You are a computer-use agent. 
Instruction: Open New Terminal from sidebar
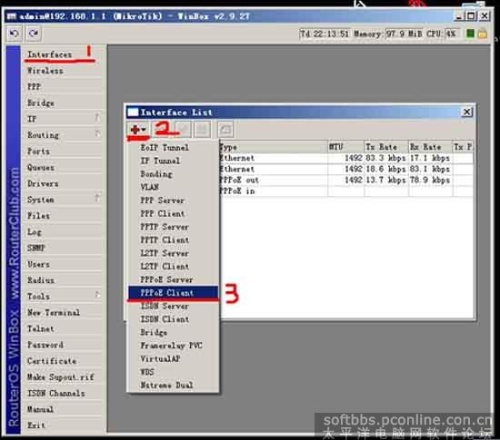pos(53,312)
